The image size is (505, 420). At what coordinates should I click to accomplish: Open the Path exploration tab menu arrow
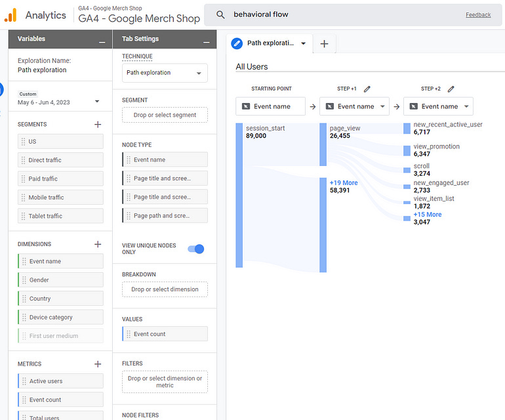(x=303, y=43)
